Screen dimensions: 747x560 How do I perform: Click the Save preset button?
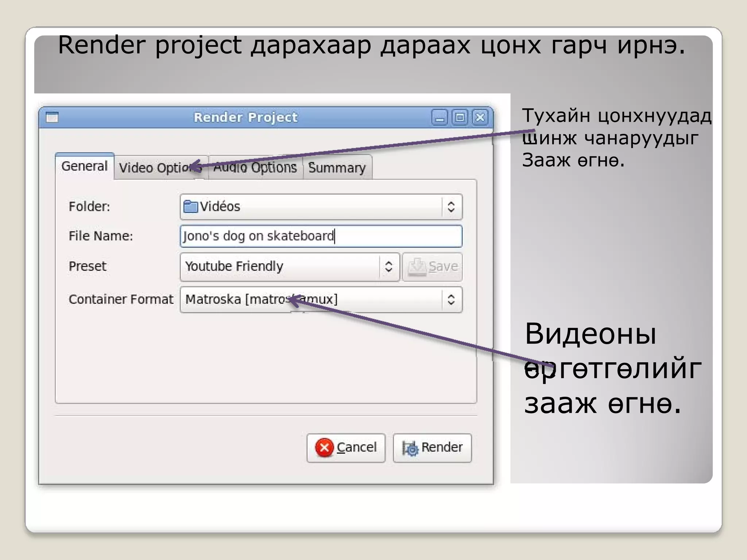(432, 267)
